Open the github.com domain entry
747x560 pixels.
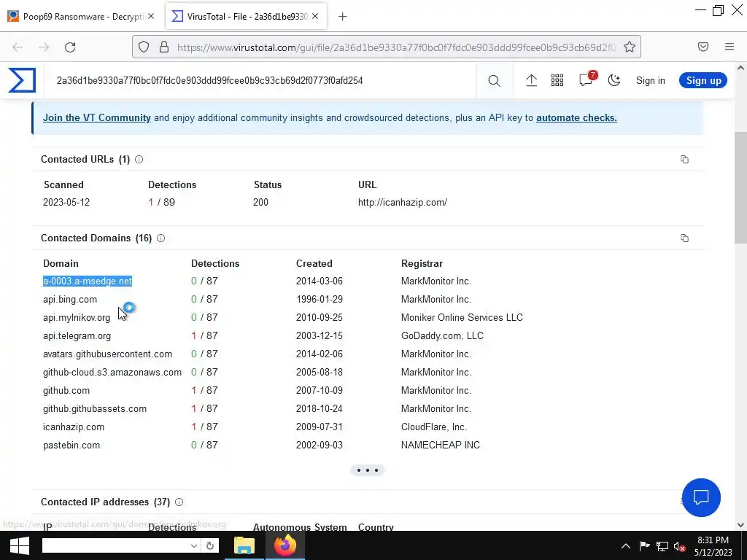point(66,391)
